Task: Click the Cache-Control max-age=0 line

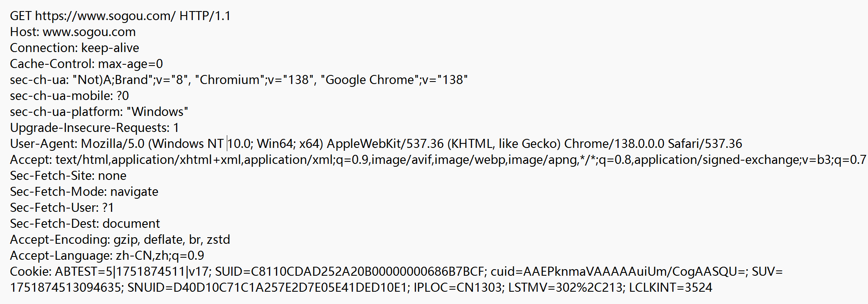Action: coord(86,64)
